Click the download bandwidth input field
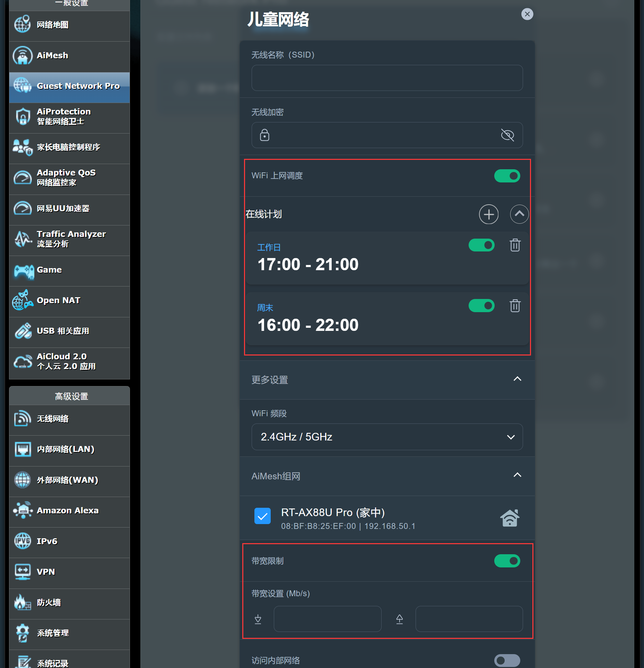 (x=328, y=619)
